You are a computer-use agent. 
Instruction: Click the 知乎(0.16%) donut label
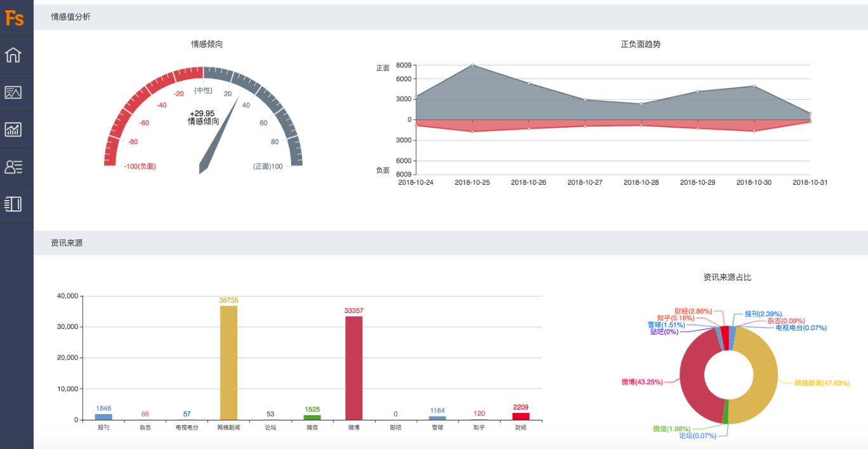(675, 318)
